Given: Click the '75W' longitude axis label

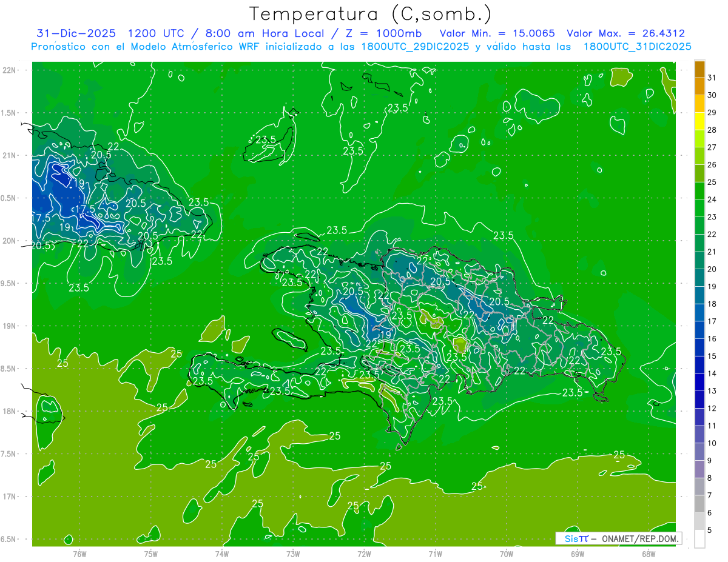Looking at the screenshot, I should tap(151, 554).
